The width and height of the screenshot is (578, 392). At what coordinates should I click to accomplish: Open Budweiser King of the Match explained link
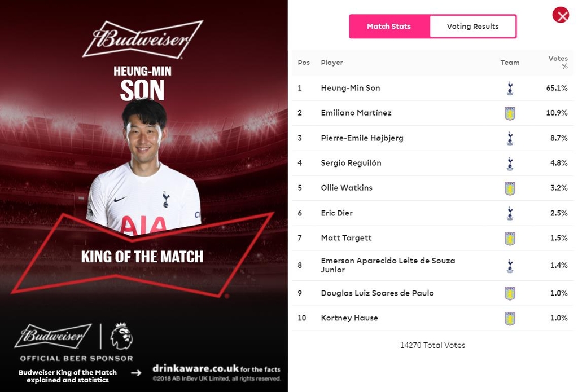click(68, 376)
